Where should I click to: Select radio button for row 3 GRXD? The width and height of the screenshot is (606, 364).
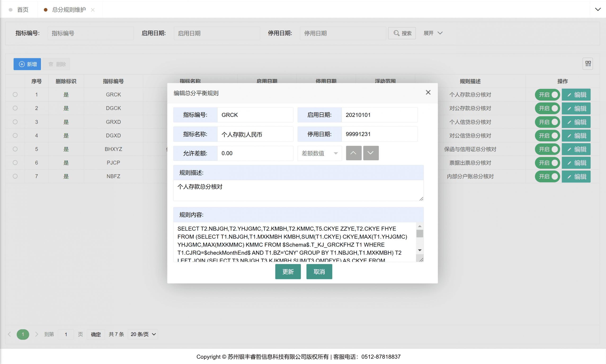(x=15, y=122)
